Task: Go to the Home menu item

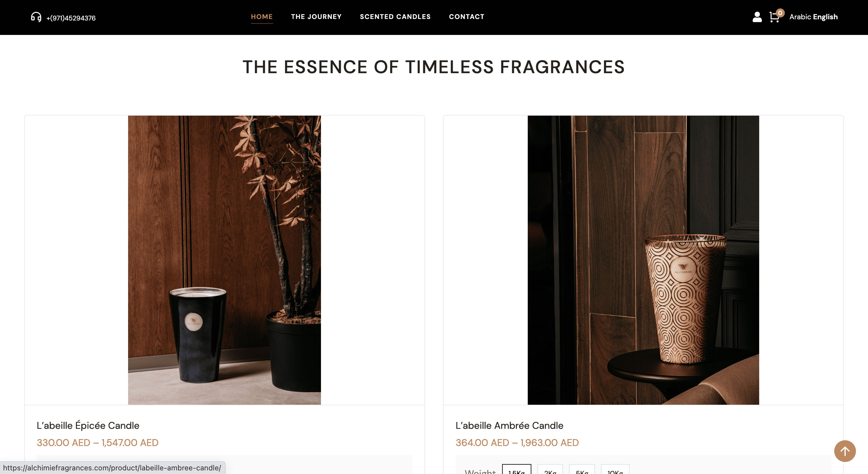Action: [x=262, y=17]
